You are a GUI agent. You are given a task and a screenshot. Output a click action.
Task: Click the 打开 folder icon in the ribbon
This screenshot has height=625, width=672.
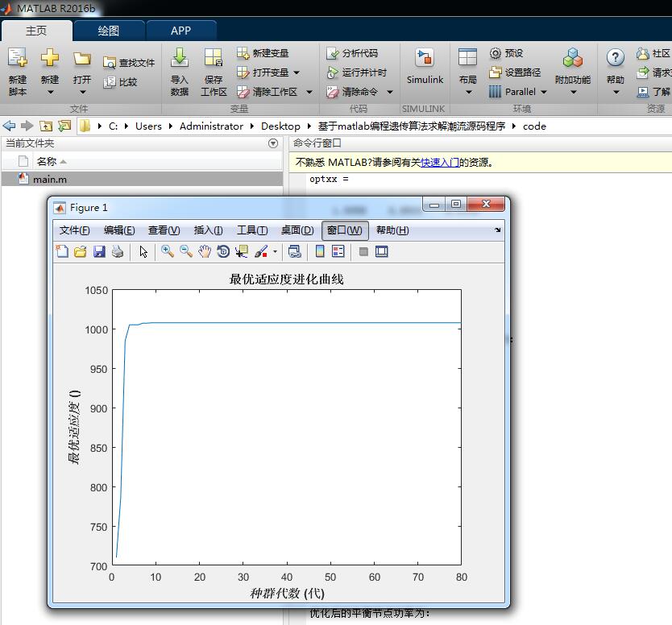pos(81,59)
